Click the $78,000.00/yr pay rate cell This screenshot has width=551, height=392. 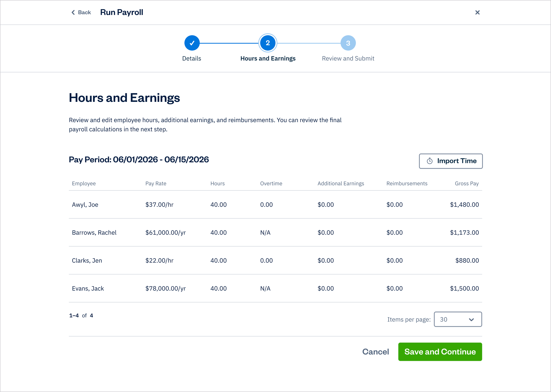(166, 288)
